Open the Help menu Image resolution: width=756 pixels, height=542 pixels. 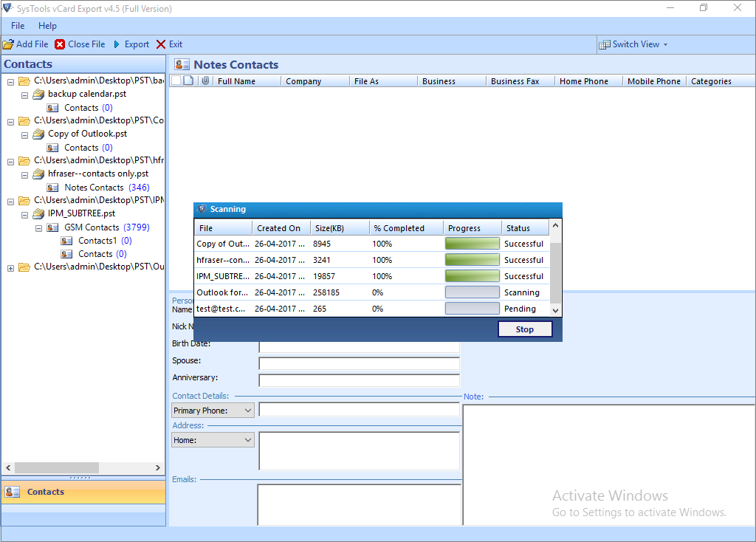47,26
